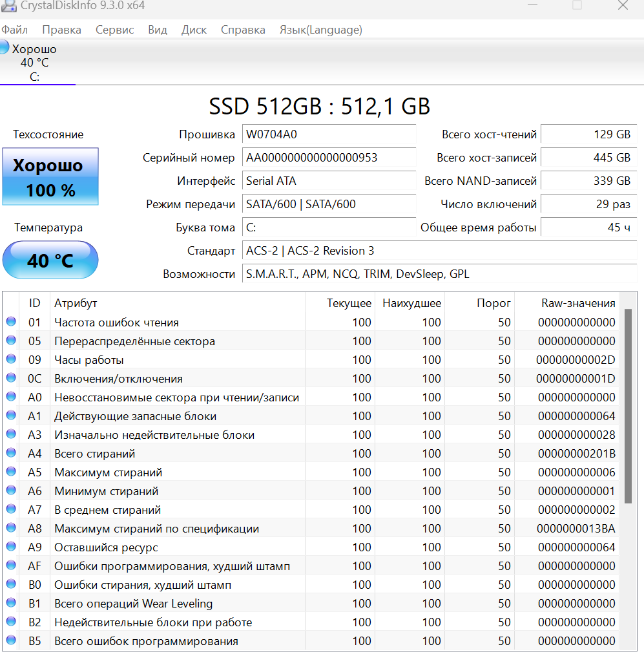Click status icon beside Перераспределённые сектора row
Screen dimensions: 644x656
coord(11,341)
